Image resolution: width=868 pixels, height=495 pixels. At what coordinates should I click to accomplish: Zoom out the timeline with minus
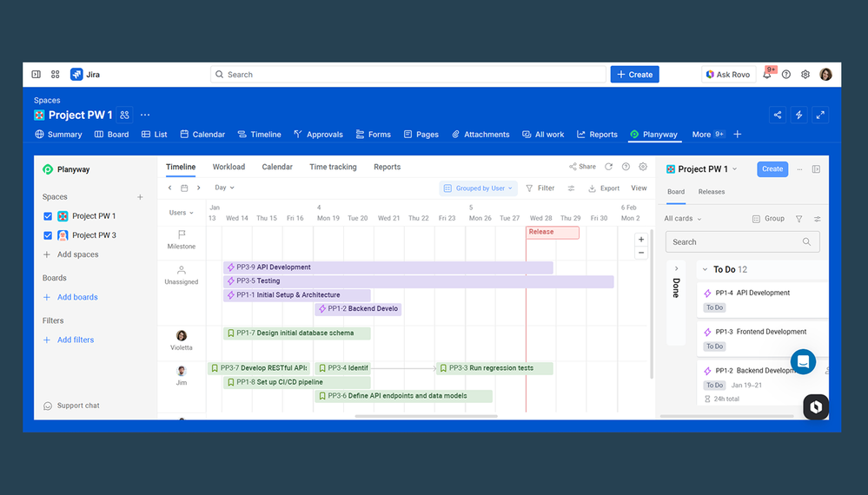pos(641,253)
